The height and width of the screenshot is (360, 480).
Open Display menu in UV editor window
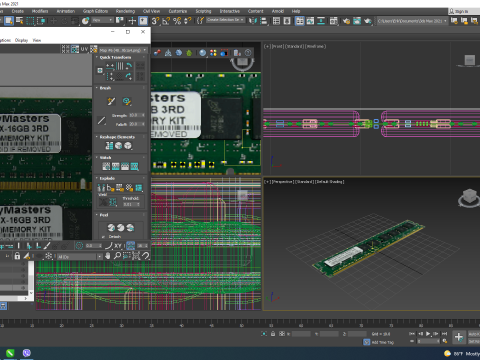coord(21,40)
